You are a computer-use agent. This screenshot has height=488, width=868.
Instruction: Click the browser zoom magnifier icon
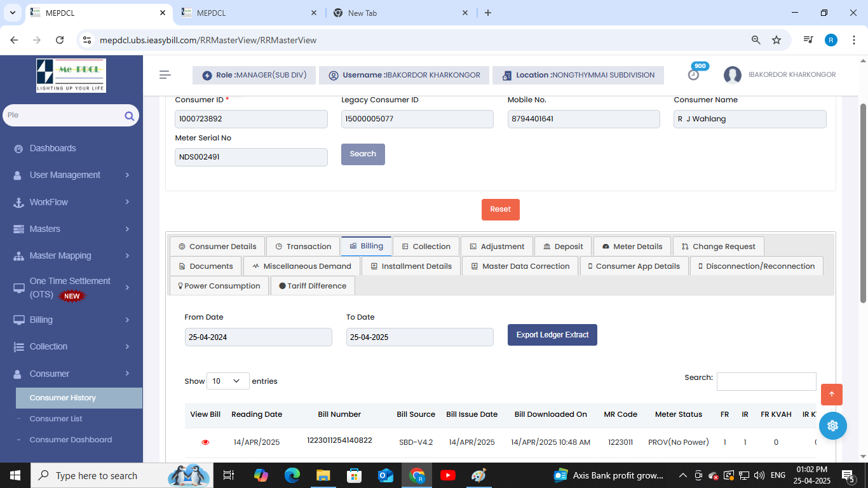[x=756, y=40]
